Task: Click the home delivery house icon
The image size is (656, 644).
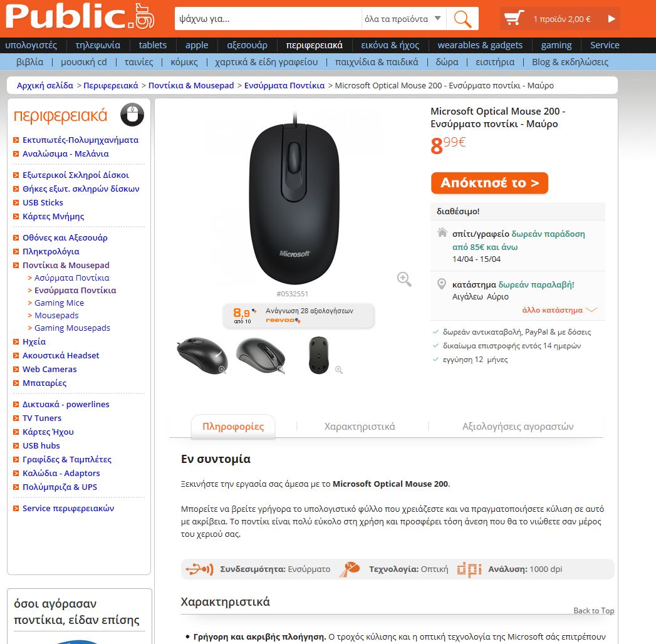Action: 442,232
